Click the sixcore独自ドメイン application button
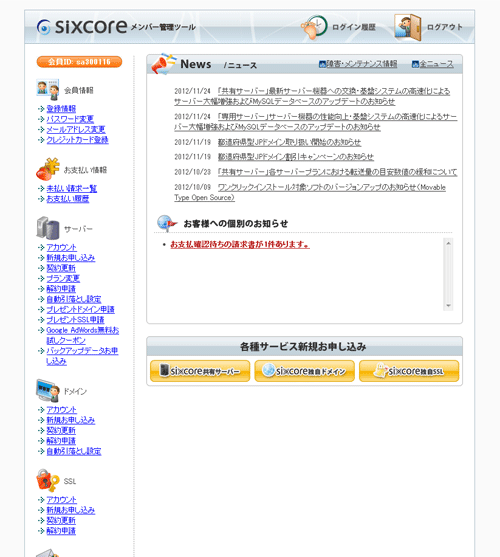This screenshot has height=557, width=500. (x=304, y=371)
